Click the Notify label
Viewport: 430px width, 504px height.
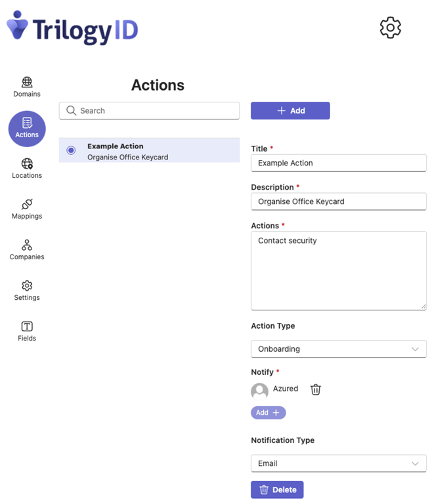pos(262,372)
